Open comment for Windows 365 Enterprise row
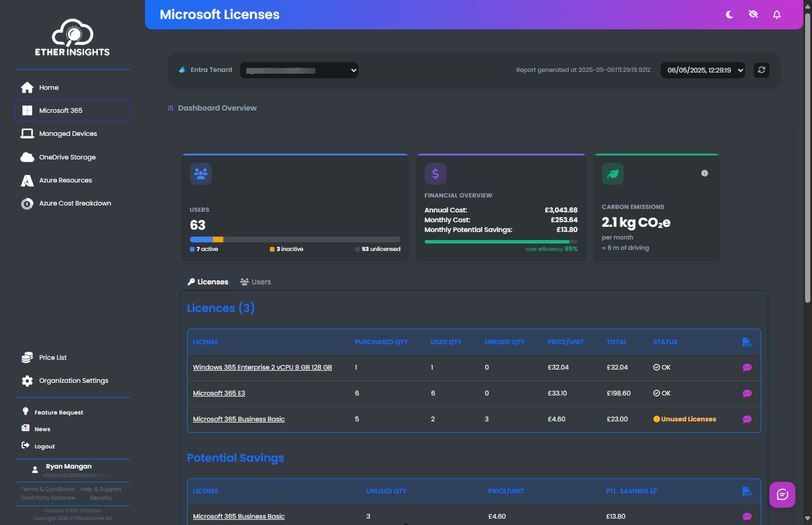Screen dimensions: 812x525 tap(747, 367)
